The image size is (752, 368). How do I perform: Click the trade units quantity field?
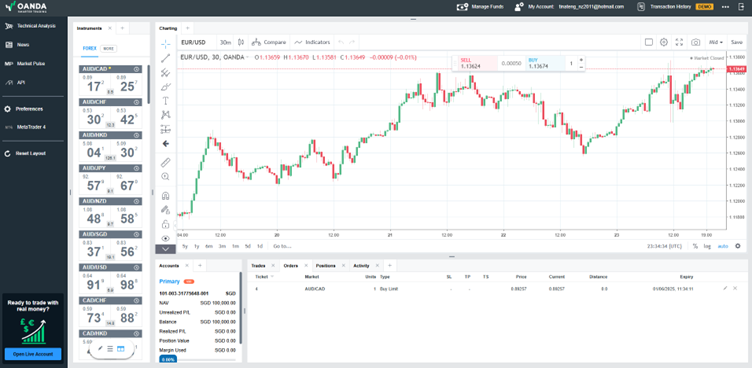[x=571, y=63]
